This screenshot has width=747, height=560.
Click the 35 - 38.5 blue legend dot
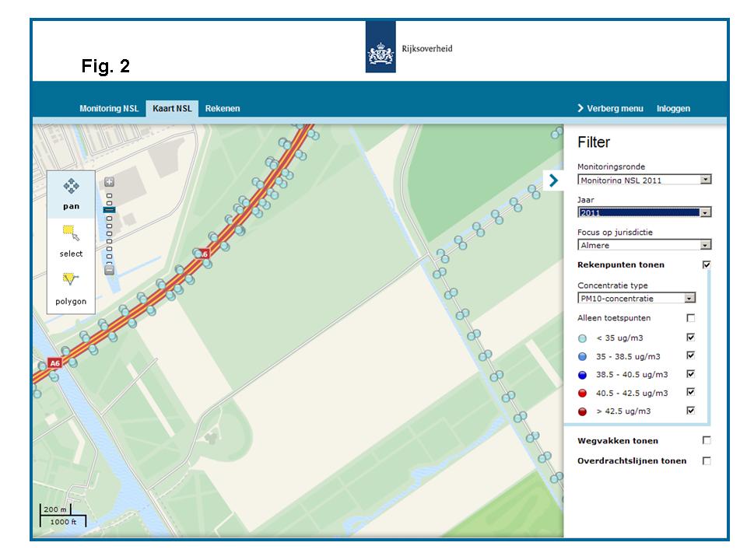coord(582,357)
